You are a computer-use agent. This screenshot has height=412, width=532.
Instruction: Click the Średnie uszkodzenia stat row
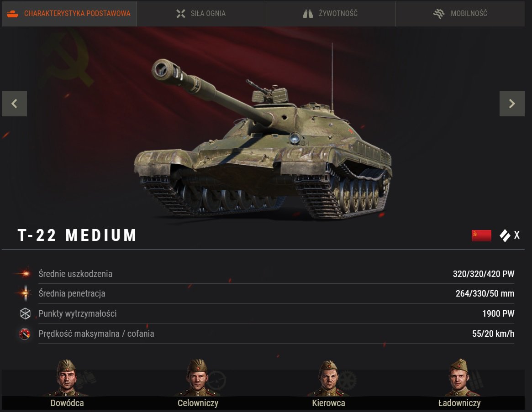click(x=265, y=274)
